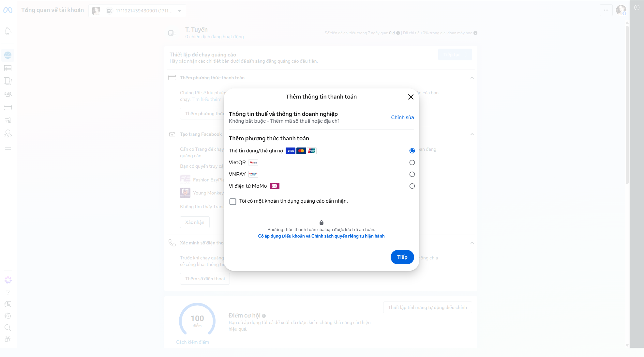Viewport: 644px width, 357px height.
Task: Click the 0 chiến dịch đang hoạt động text
Action: 215,37
